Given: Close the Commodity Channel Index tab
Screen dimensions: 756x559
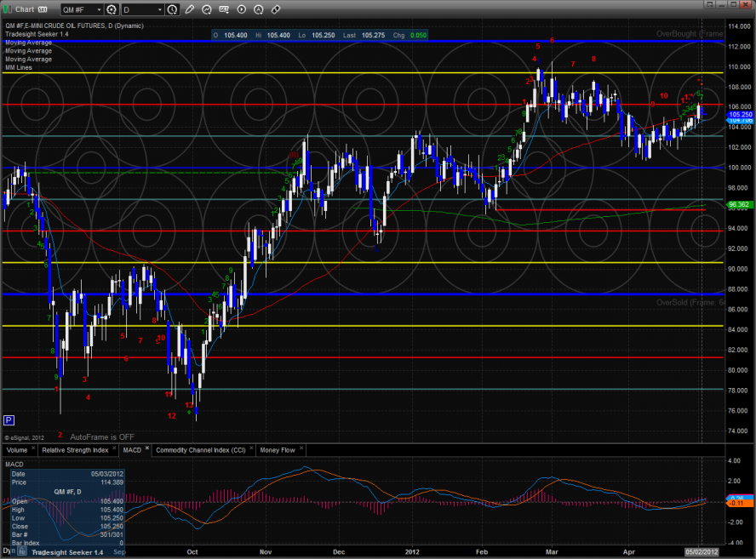Looking at the screenshot, I should (249, 449).
